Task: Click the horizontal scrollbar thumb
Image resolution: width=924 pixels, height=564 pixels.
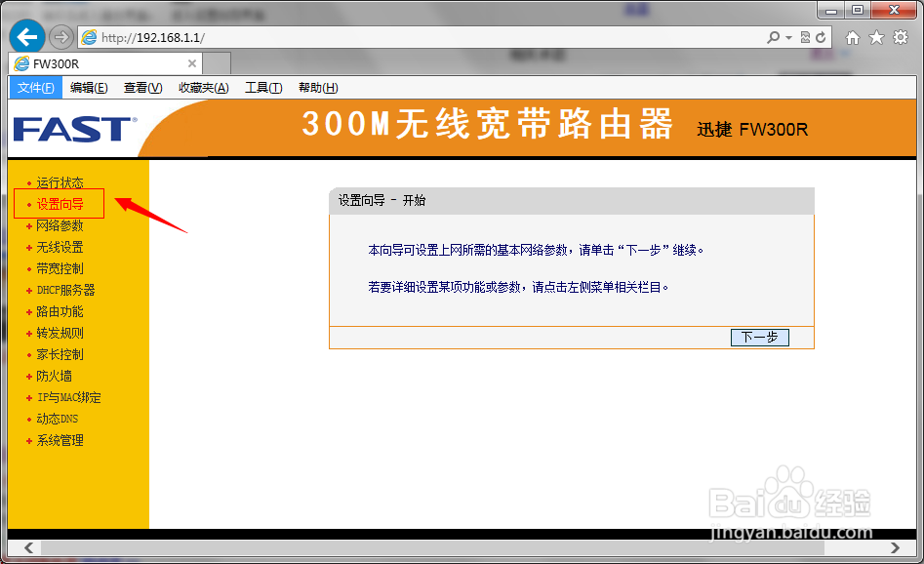Action: pyautogui.click(x=432, y=547)
